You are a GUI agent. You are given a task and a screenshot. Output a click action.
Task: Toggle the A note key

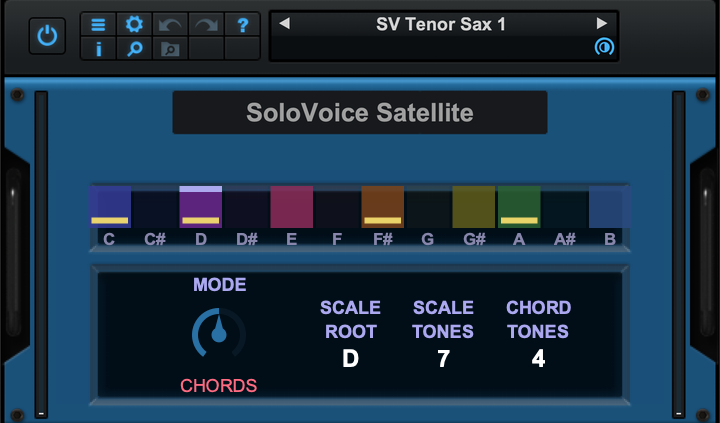(519, 207)
